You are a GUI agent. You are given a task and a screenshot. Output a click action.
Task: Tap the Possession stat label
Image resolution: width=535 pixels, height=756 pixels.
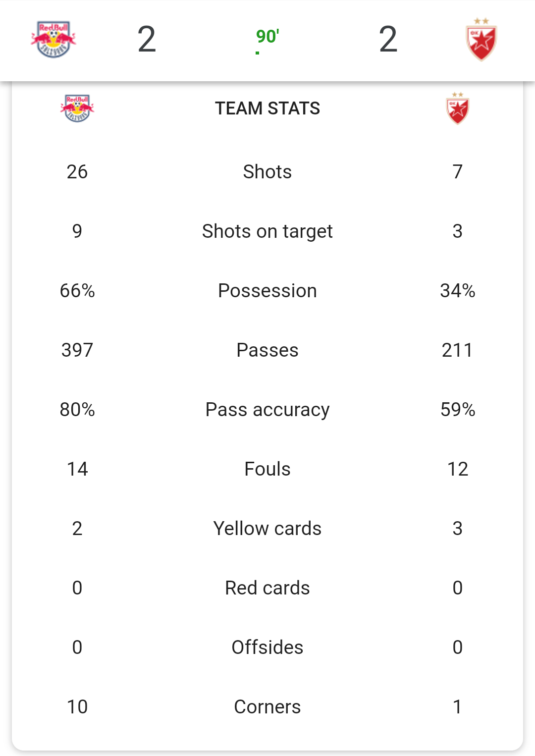click(267, 291)
